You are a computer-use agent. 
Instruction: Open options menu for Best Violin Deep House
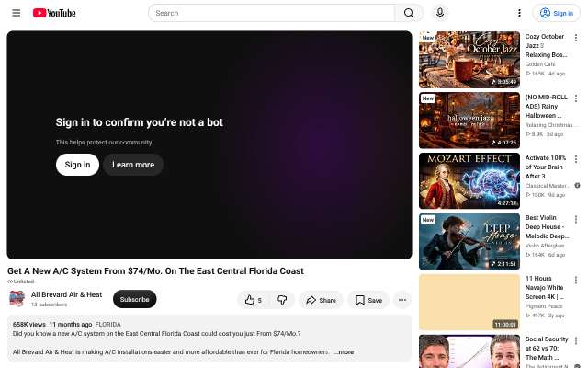(x=576, y=219)
